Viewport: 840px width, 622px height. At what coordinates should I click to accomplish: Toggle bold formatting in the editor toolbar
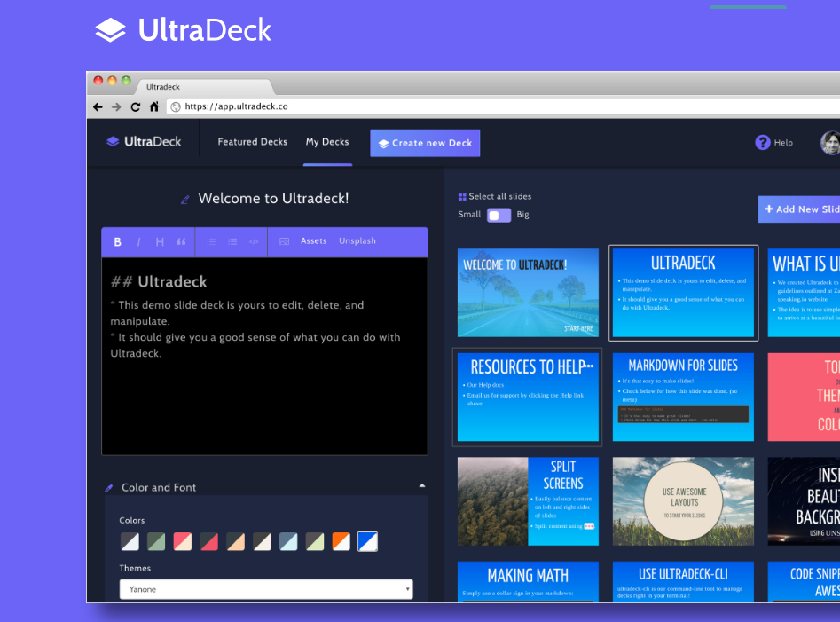point(117,242)
